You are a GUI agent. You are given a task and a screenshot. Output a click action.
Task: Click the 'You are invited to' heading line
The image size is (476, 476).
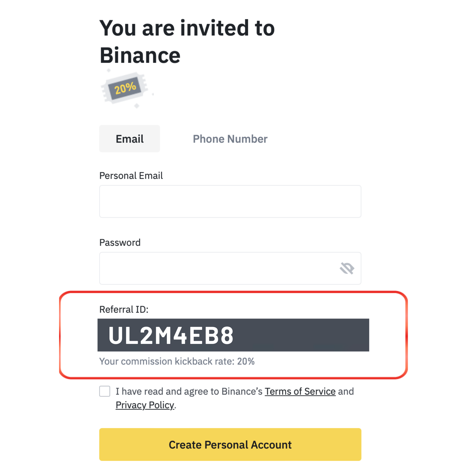(x=187, y=28)
